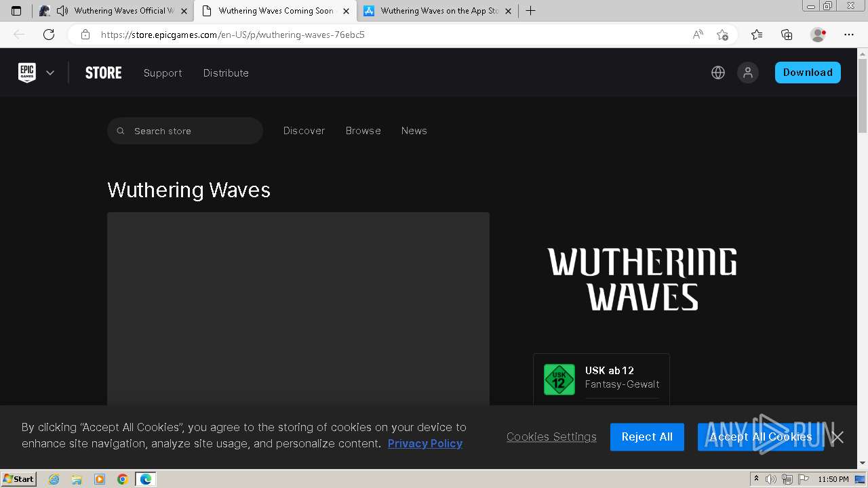Open the network tray icon
868x488 pixels.
click(x=787, y=479)
